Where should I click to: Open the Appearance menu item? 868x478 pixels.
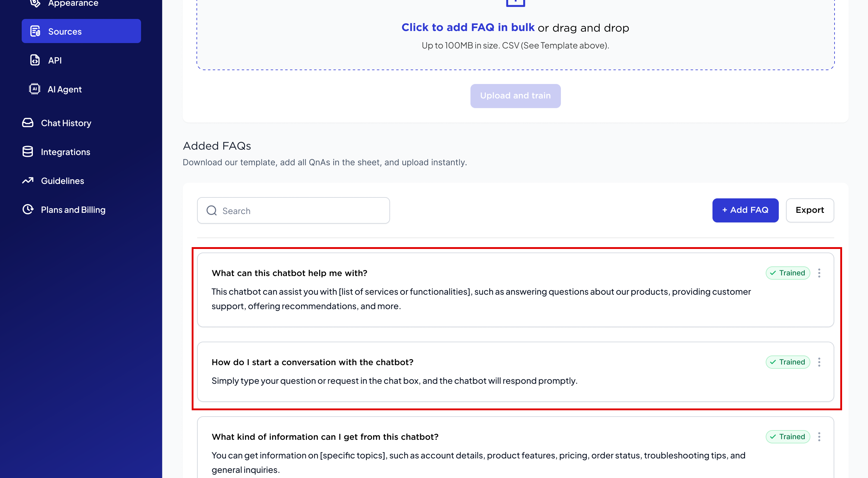pos(73,3)
